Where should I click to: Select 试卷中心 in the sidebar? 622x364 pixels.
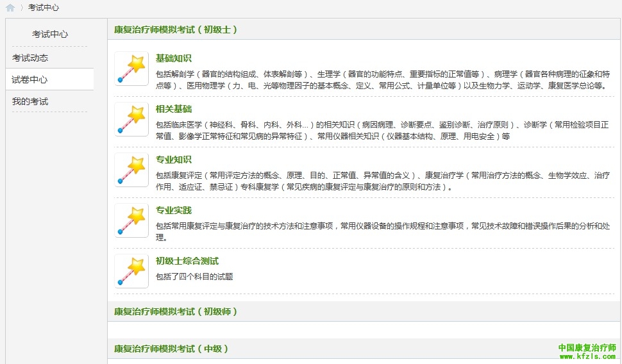click(30, 79)
